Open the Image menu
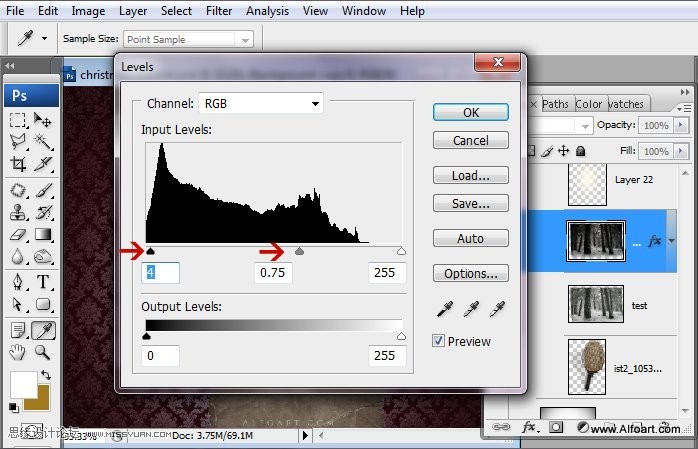 coord(88,11)
